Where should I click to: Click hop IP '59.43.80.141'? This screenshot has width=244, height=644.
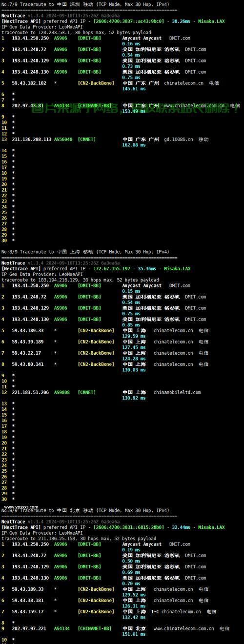[x=28, y=364]
